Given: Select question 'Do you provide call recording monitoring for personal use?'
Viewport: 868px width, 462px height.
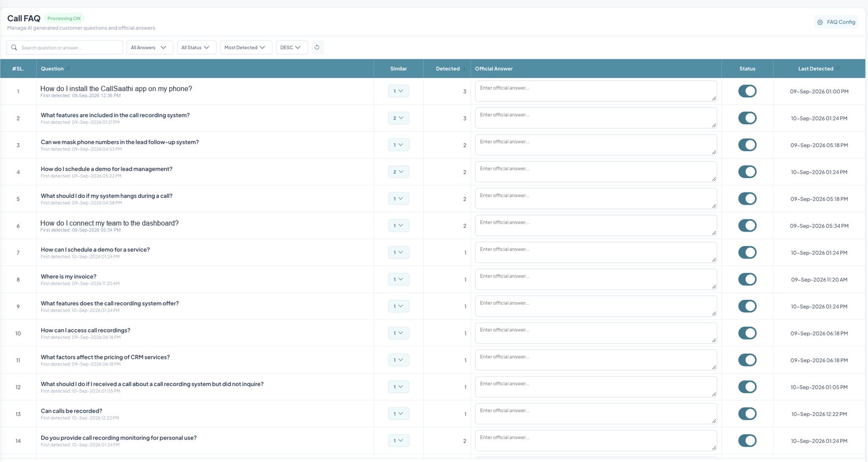Looking at the screenshot, I should pyautogui.click(x=118, y=438).
